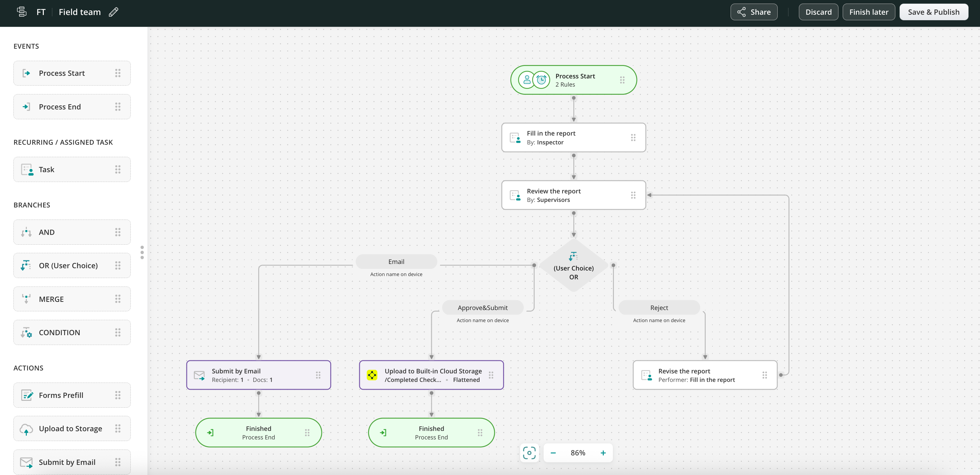Viewport: 980px width, 475px height.
Task: Click the Forms Prefill icon in Actions list
Action: tap(26, 395)
